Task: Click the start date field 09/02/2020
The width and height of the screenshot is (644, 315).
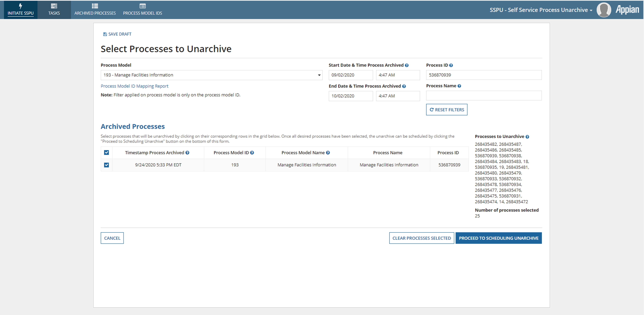Action: (x=351, y=75)
